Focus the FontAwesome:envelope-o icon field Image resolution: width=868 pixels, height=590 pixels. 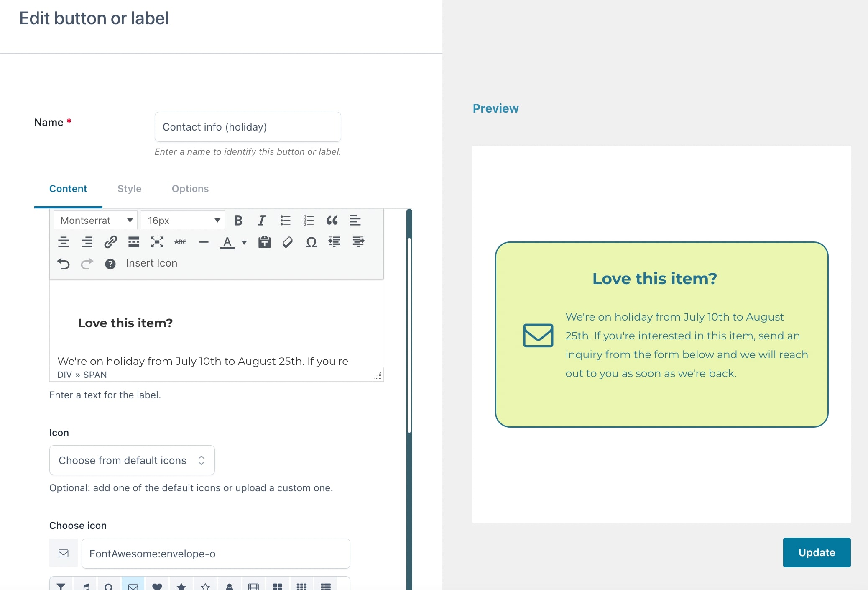tap(216, 554)
